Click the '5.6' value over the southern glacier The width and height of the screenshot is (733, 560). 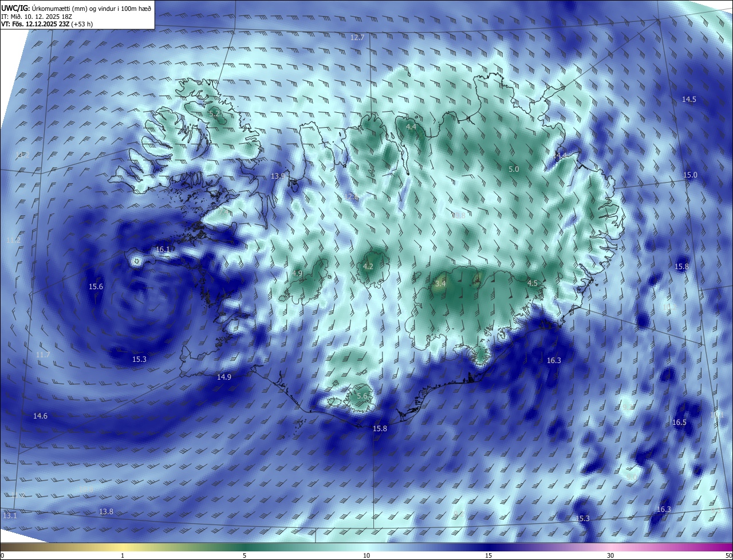(x=362, y=396)
